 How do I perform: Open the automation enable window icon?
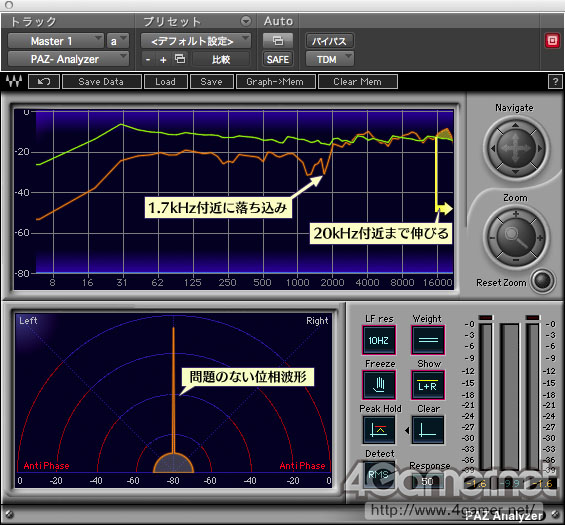278,40
